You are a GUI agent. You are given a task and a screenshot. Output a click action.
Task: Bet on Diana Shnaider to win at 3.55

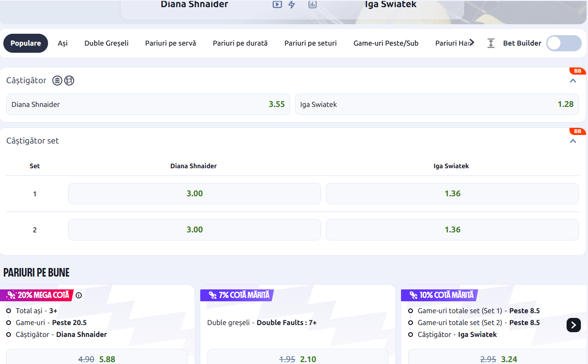click(148, 105)
